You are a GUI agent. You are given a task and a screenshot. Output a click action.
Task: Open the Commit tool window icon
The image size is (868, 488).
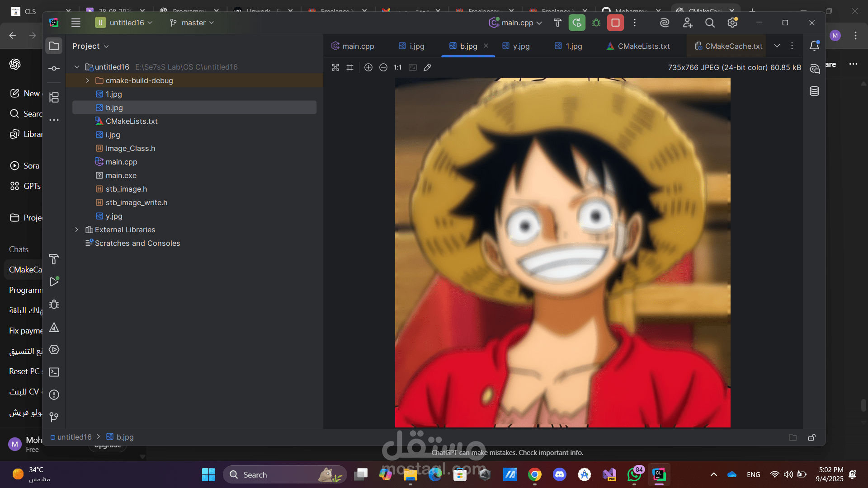(x=54, y=68)
